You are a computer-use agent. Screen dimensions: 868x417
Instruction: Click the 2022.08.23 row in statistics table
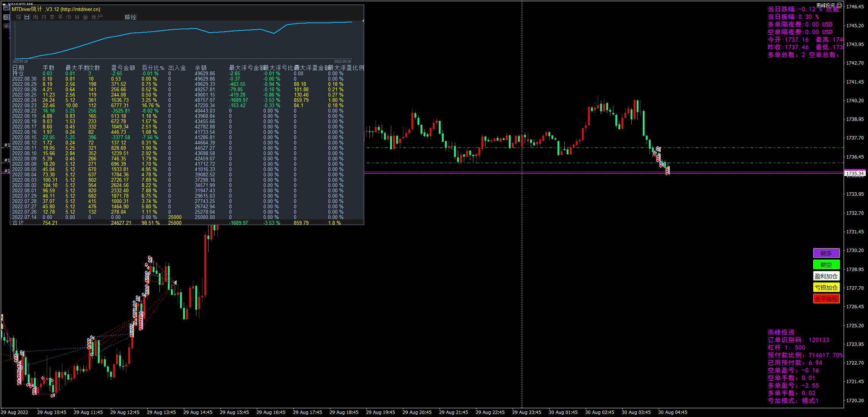pyautogui.click(x=24, y=106)
